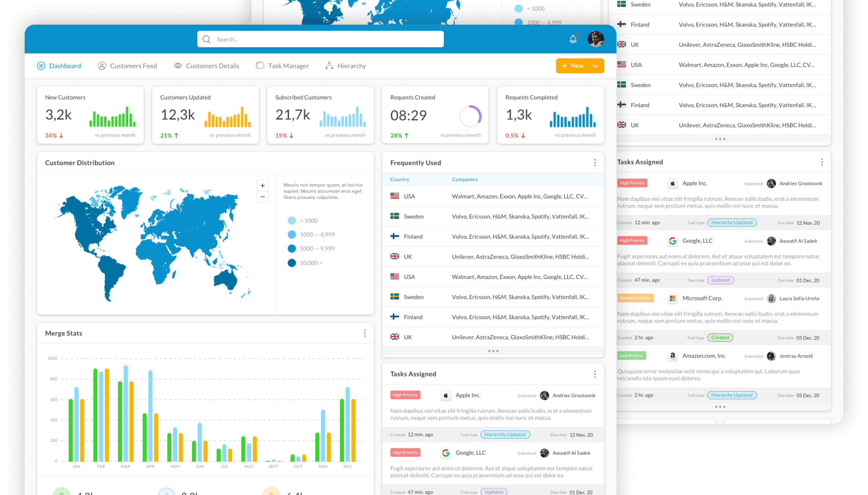Viewport: 868px width, 495px height.
Task: Toggle the '10,000 >' legend marker
Action: pyautogui.click(x=292, y=263)
